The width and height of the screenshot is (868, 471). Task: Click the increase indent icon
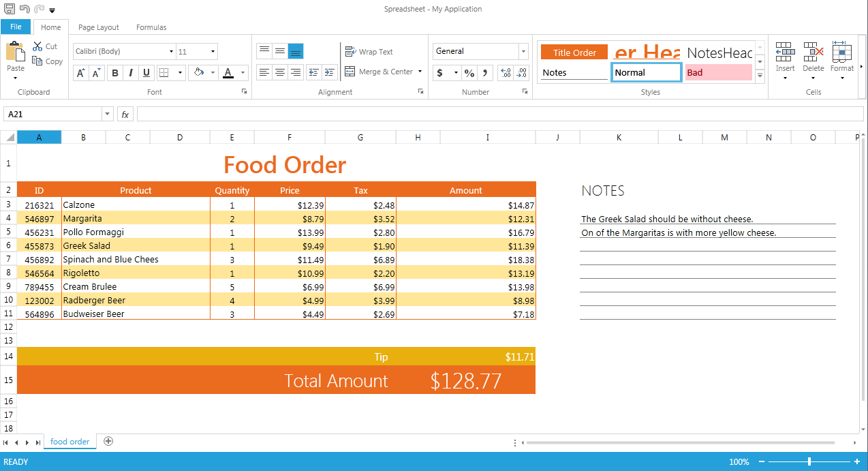point(329,72)
